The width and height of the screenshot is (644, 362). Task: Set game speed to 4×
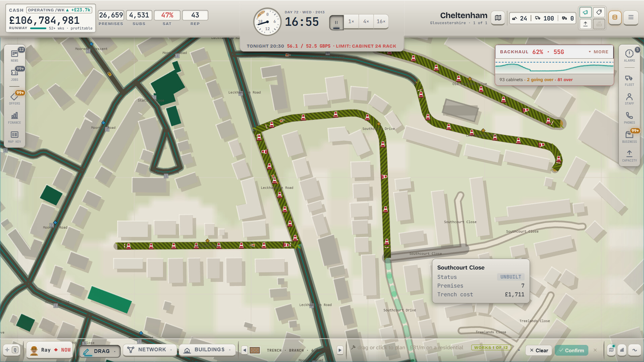coord(366,21)
